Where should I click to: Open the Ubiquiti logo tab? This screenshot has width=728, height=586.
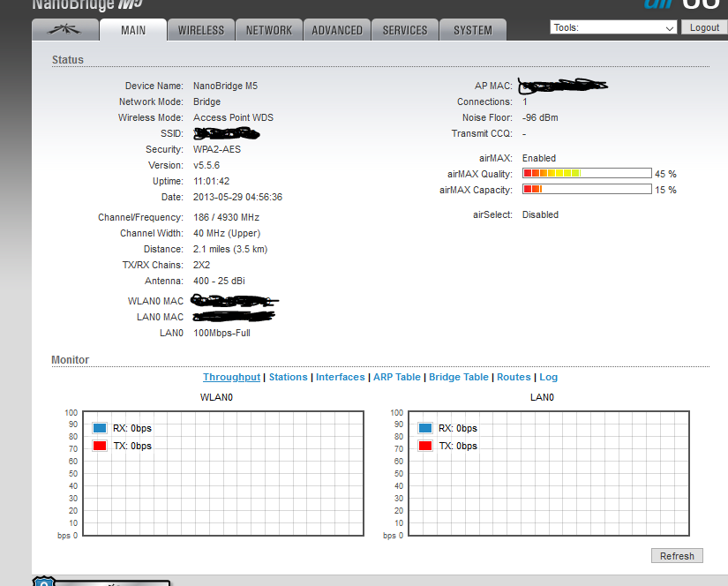pos(64,30)
